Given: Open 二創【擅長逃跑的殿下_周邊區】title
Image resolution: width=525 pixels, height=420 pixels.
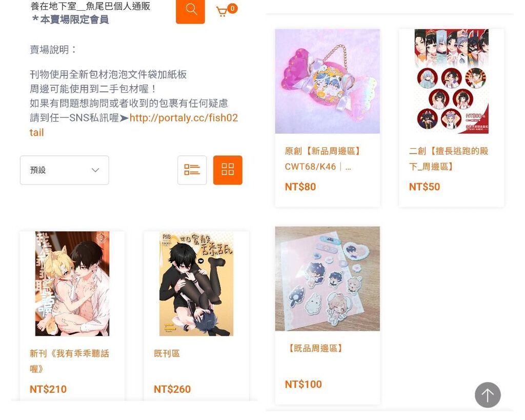Looking at the screenshot, I should [x=448, y=159].
